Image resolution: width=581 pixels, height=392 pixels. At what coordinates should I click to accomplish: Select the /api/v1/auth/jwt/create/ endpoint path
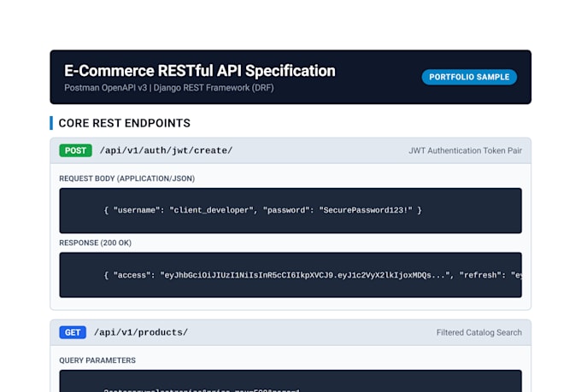tap(166, 150)
